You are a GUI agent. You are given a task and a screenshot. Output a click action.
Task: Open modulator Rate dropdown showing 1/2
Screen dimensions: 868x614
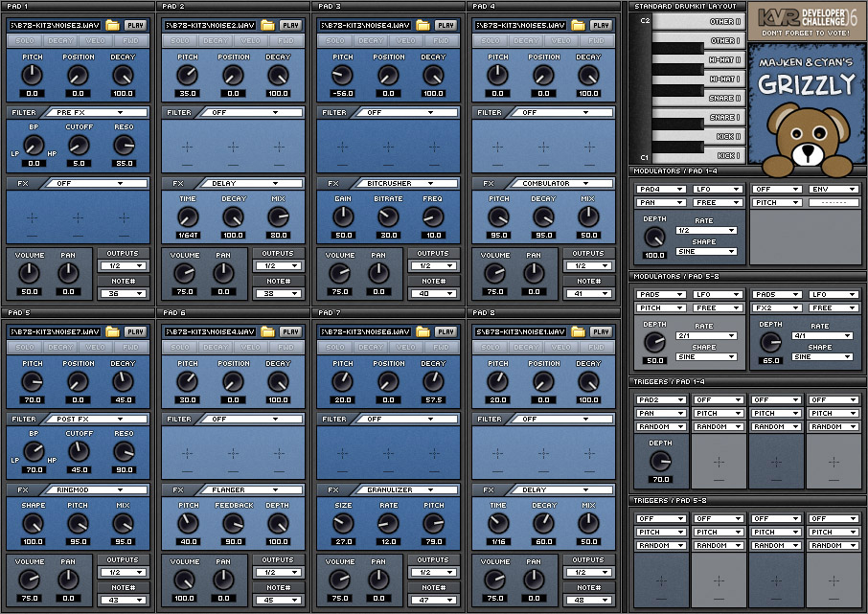[706, 230]
